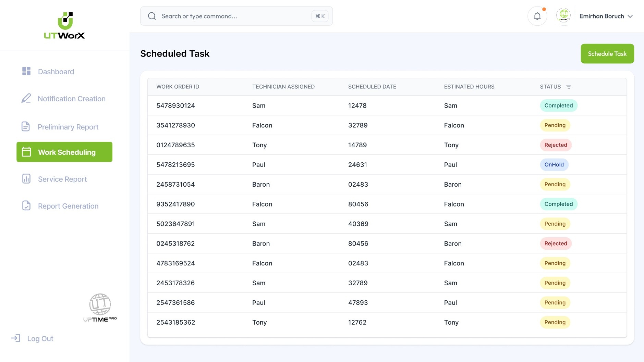Expand the Emirhan Boruch user menu
This screenshot has width=644, height=362.
tap(630, 16)
